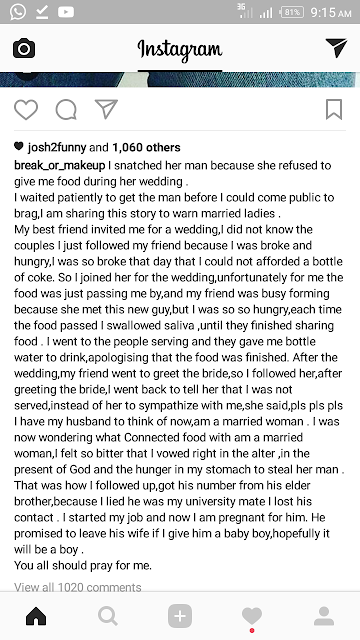The image size is (360, 640).
Task: Open the Instagram camera icon
Action: click(x=24, y=49)
